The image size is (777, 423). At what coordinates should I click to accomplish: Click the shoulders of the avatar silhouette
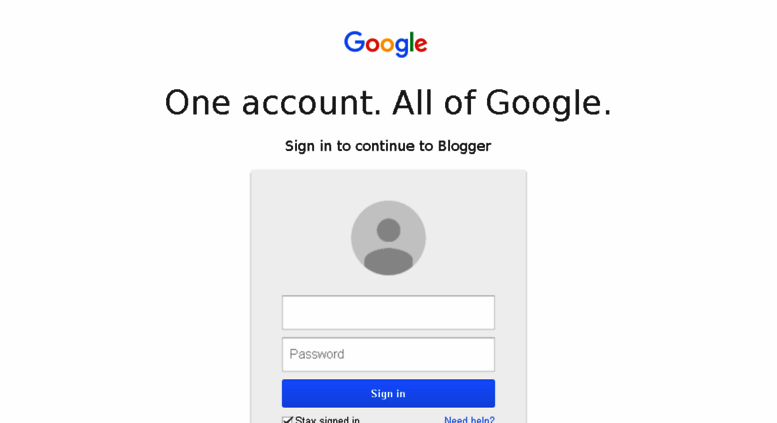tap(388, 262)
